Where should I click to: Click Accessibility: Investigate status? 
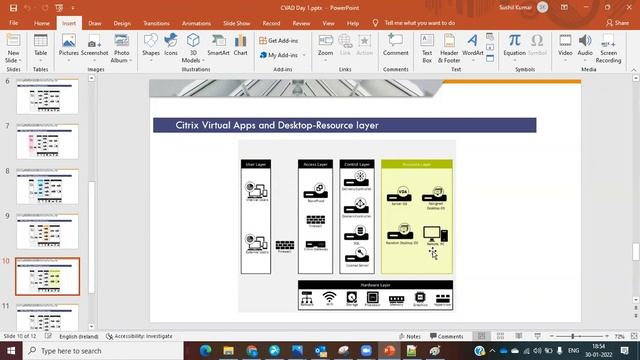point(139,336)
